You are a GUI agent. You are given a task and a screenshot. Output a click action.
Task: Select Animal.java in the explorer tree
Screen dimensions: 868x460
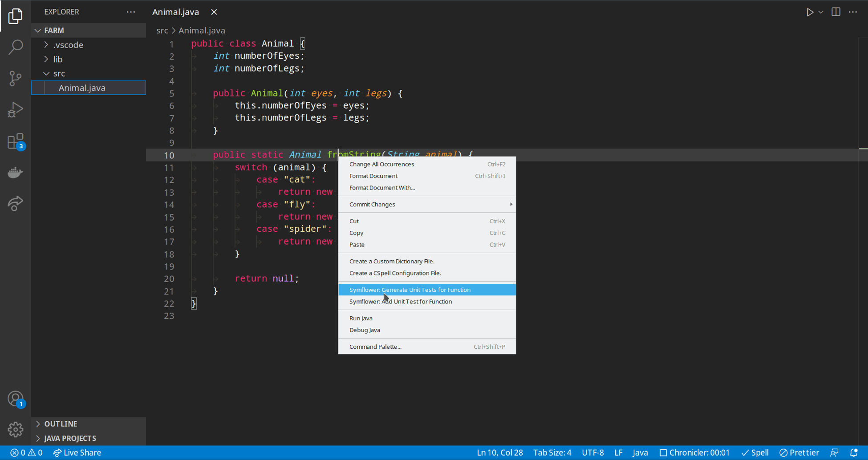(89, 88)
